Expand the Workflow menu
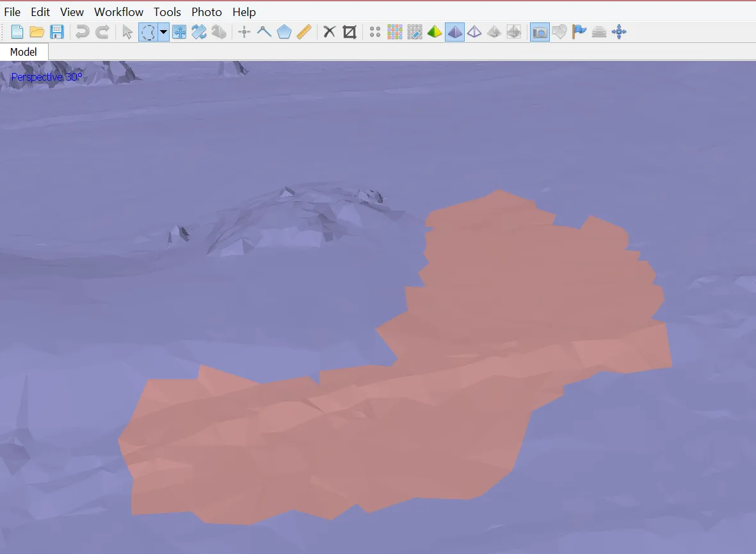The height and width of the screenshot is (554, 756). 118,12
